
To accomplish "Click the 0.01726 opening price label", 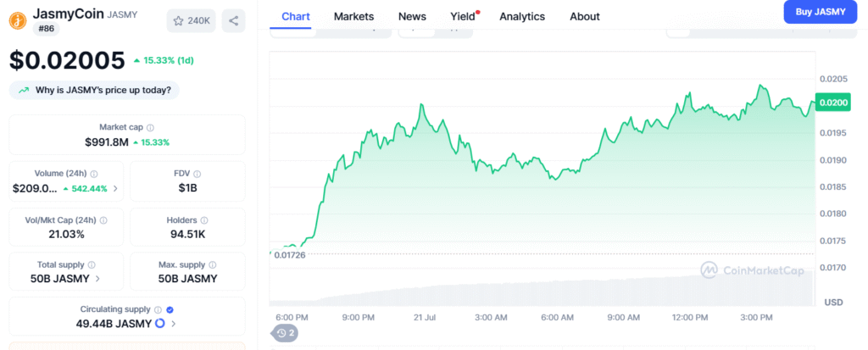I will point(291,255).
